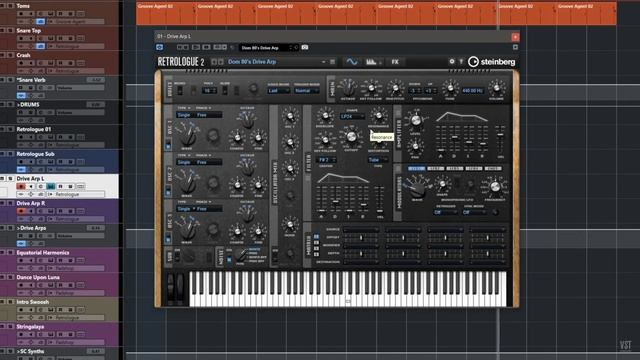640x360 pixels.
Task: Toggle the Glide switch in the Voice section
Action: [224, 91]
